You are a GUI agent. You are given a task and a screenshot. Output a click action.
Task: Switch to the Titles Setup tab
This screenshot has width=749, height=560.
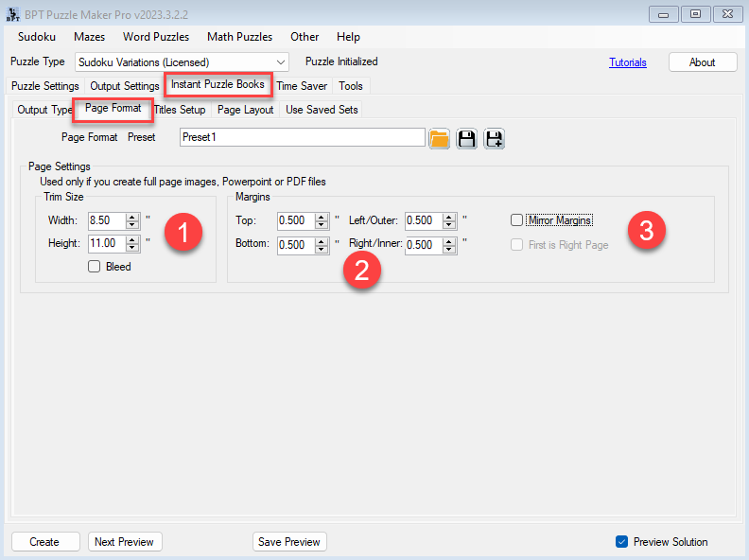[x=180, y=110]
